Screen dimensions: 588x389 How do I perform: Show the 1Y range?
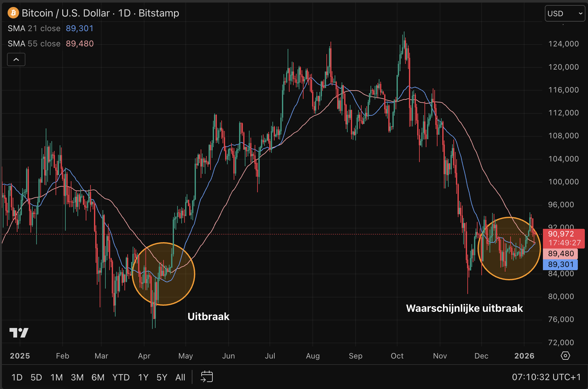[x=143, y=377]
